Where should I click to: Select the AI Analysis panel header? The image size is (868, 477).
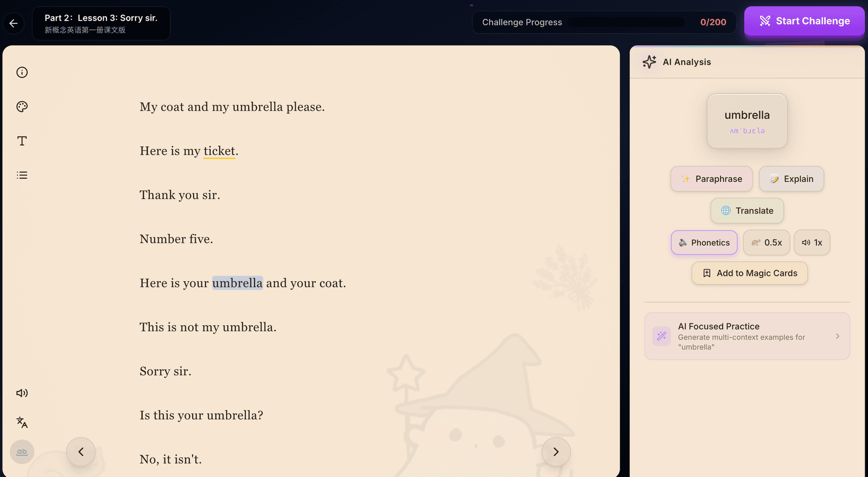[x=687, y=62]
